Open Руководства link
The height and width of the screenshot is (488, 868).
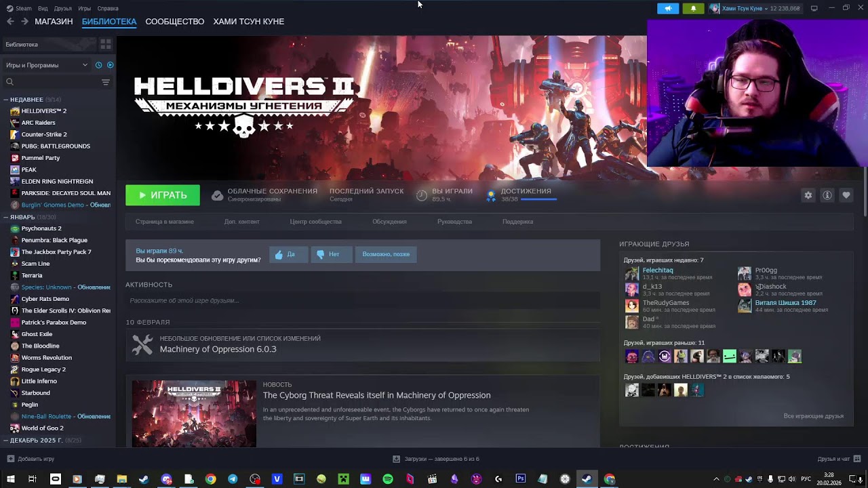coord(454,222)
